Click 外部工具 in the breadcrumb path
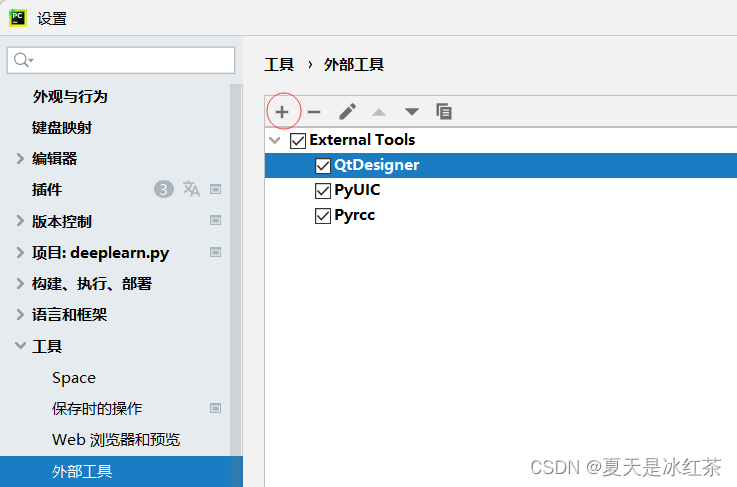The height and width of the screenshot is (487, 737). (x=353, y=64)
